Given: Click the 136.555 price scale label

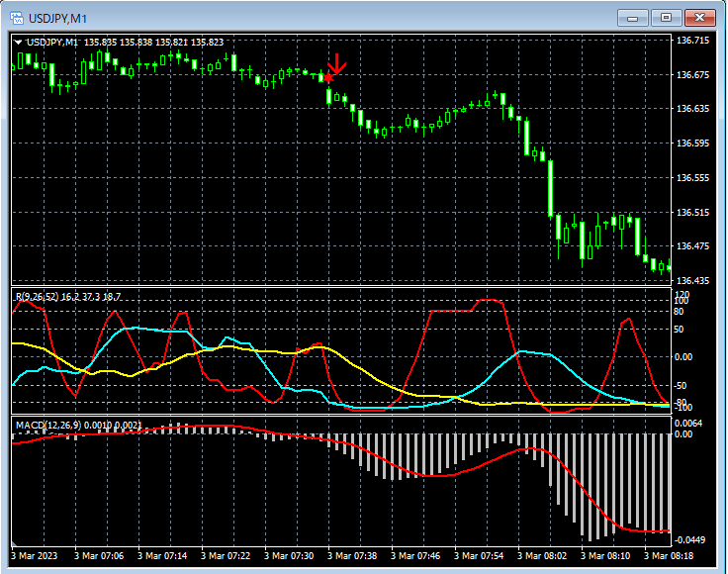Looking at the screenshot, I should click(692, 178).
